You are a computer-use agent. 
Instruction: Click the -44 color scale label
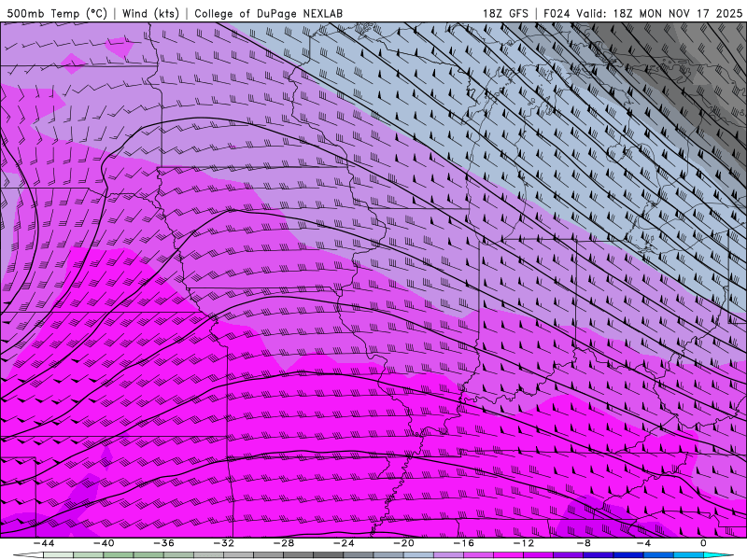click(43, 543)
